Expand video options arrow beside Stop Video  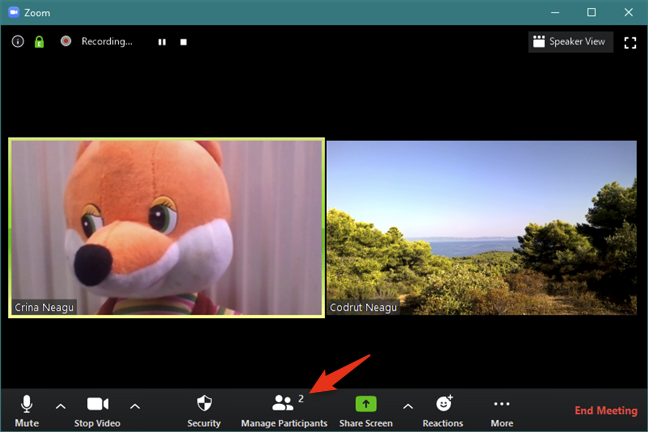coord(135,406)
